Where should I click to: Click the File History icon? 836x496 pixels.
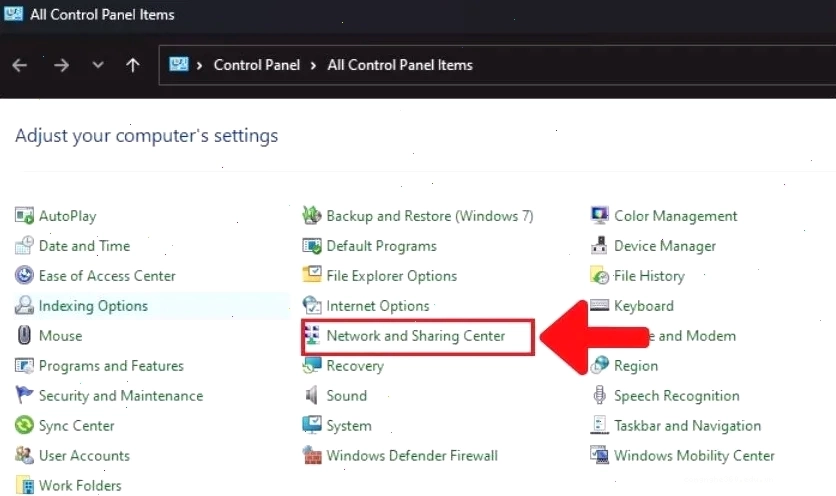pos(600,275)
